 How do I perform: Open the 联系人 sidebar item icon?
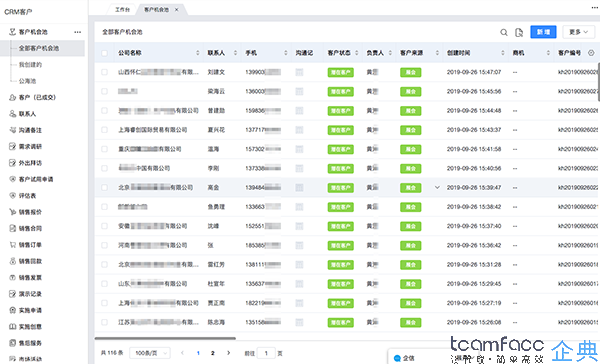[x=12, y=114]
